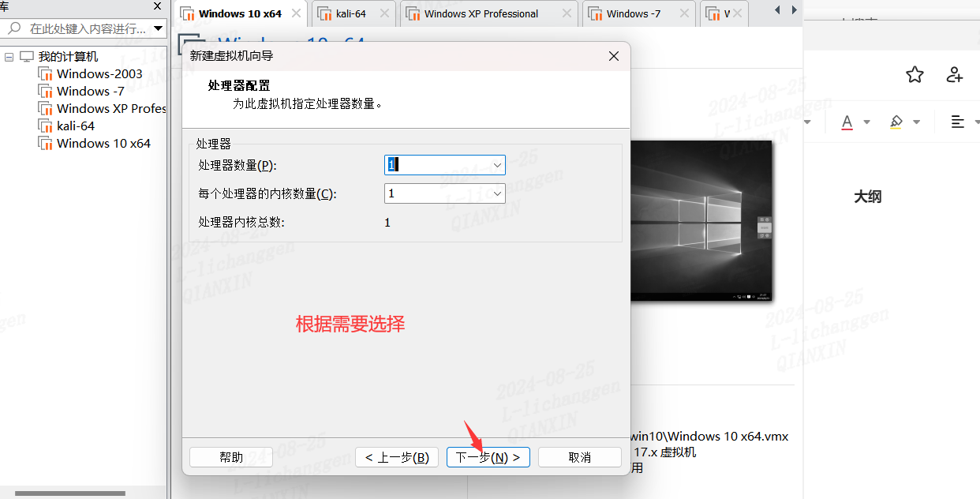This screenshot has width=980, height=499.
Task: Click the VM icon next to Windows -7 in library
Action: [45, 91]
